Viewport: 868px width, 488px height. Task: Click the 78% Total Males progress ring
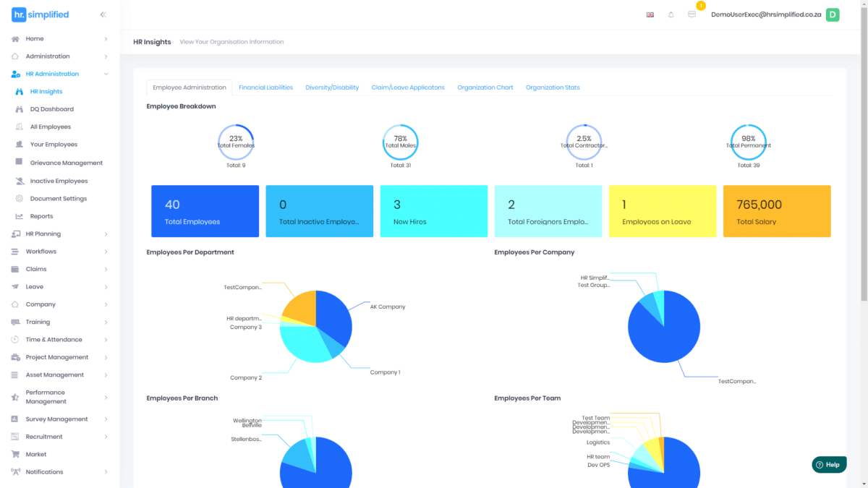click(400, 142)
